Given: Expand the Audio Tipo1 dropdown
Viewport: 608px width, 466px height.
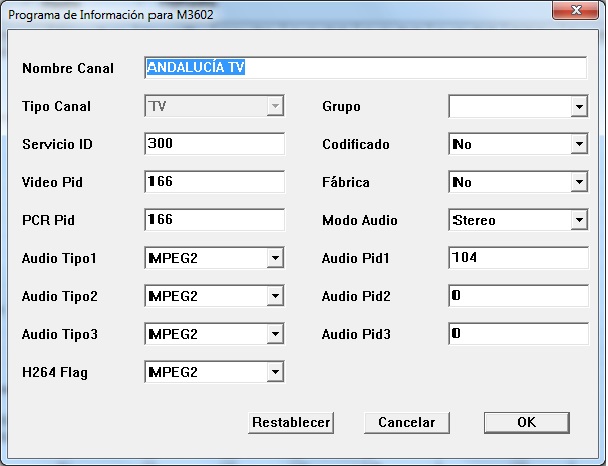Looking at the screenshot, I should pyautogui.click(x=214, y=258).
